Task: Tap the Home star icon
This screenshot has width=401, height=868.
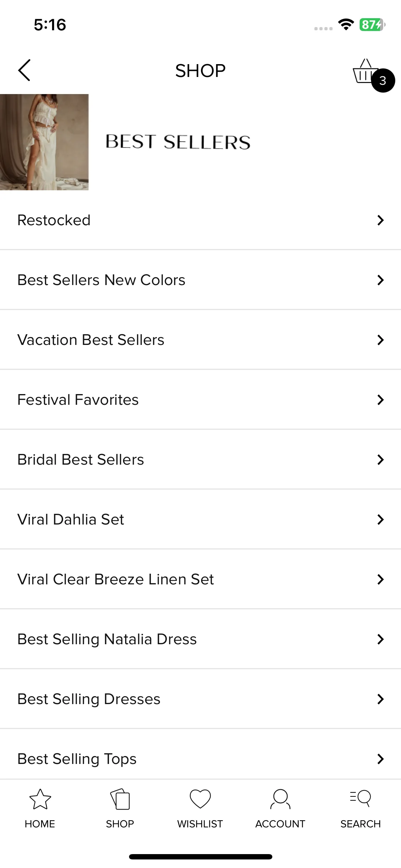Action: pos(40,799)
